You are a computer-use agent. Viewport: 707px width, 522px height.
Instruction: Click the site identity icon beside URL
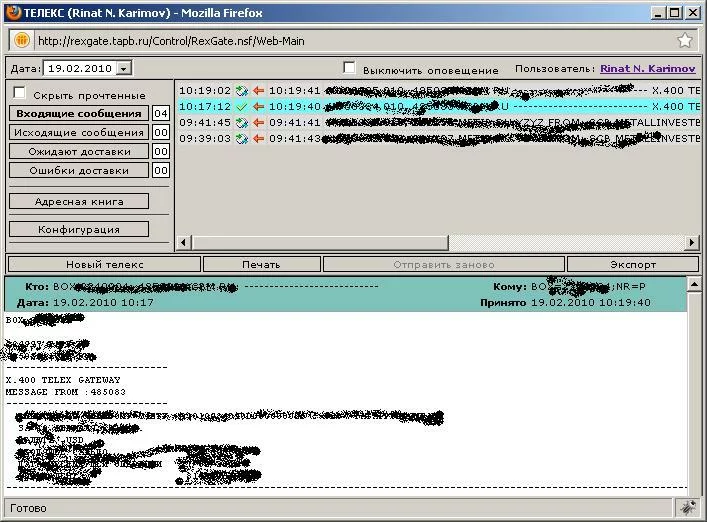coord(21,41)
